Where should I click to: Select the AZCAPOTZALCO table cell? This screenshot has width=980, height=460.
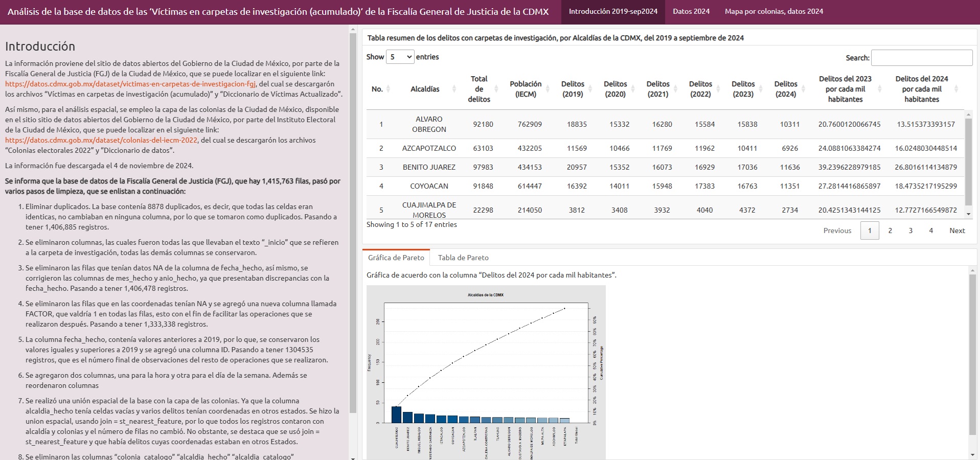429,148
